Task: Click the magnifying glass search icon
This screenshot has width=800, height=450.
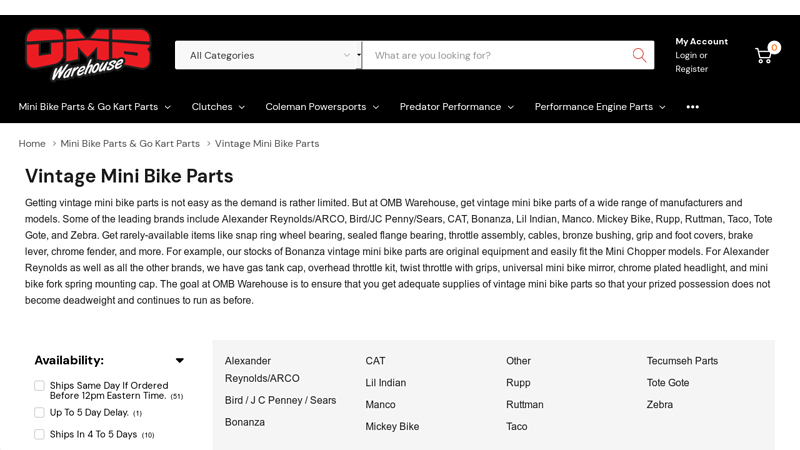Action: coord(639,55)
